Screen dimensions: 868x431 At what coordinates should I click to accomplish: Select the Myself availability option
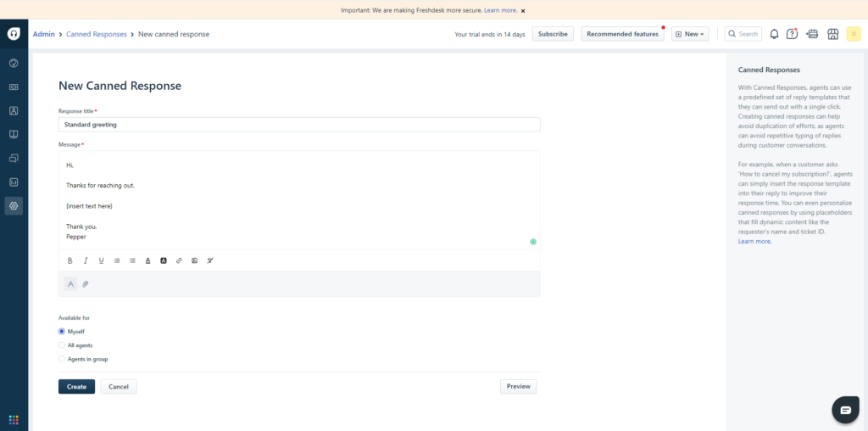(62, 331)
